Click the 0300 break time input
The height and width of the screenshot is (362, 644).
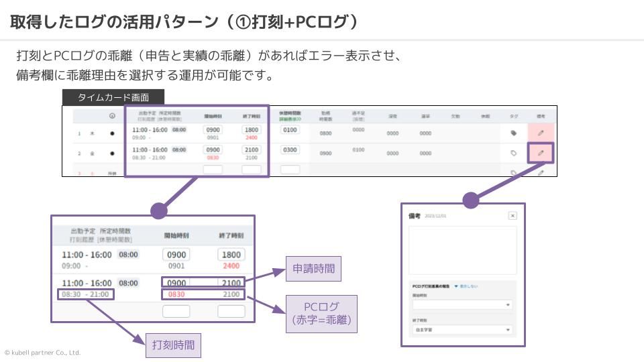pyautogui.click(x=290, y=149)
